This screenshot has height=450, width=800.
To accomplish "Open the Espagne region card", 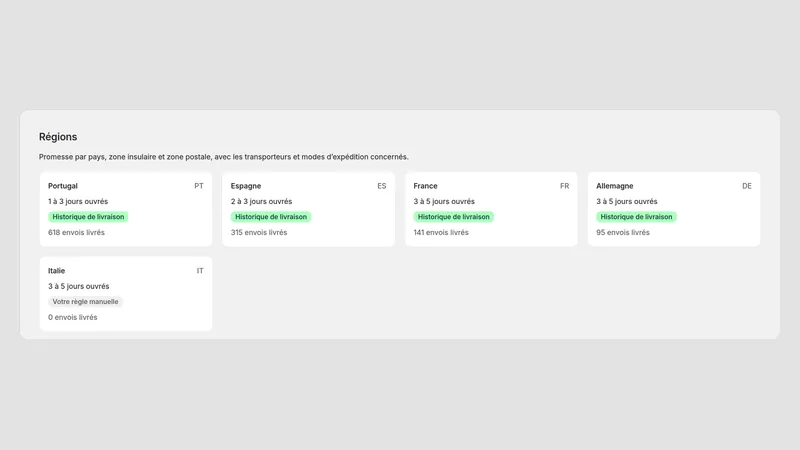I will 309,209.
